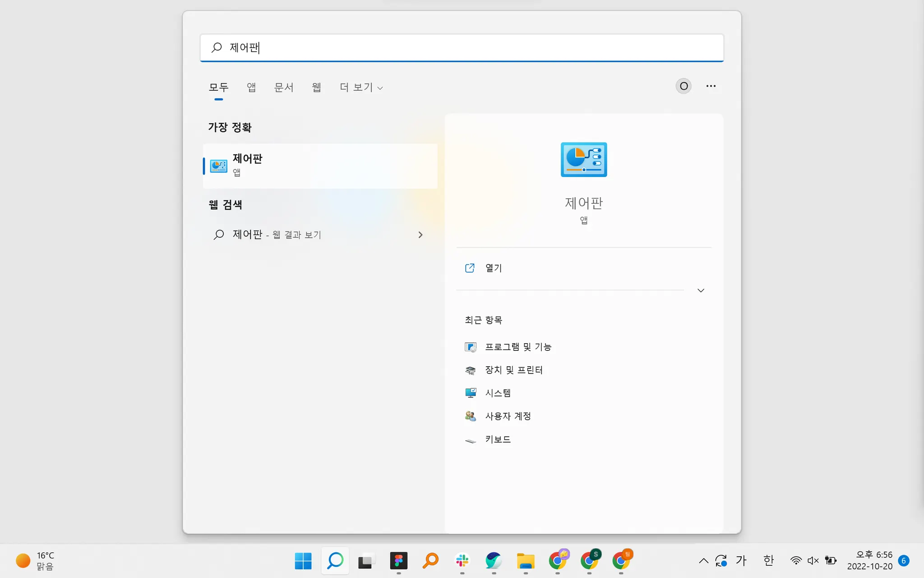
Task: Click the search input field with 제어판
Action: tap(462, 47)
